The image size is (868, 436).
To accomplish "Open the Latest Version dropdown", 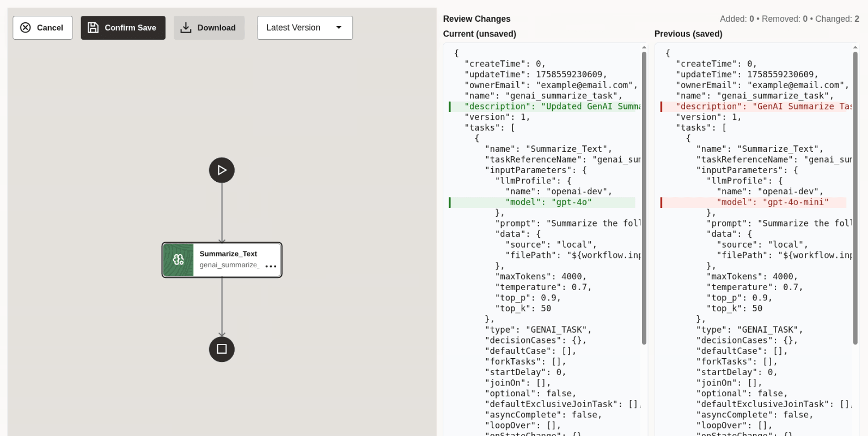I will (305, 28).
